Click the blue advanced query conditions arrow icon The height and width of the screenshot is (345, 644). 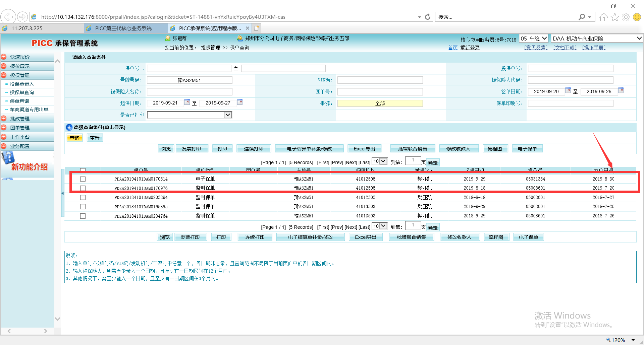click(69, 127)
